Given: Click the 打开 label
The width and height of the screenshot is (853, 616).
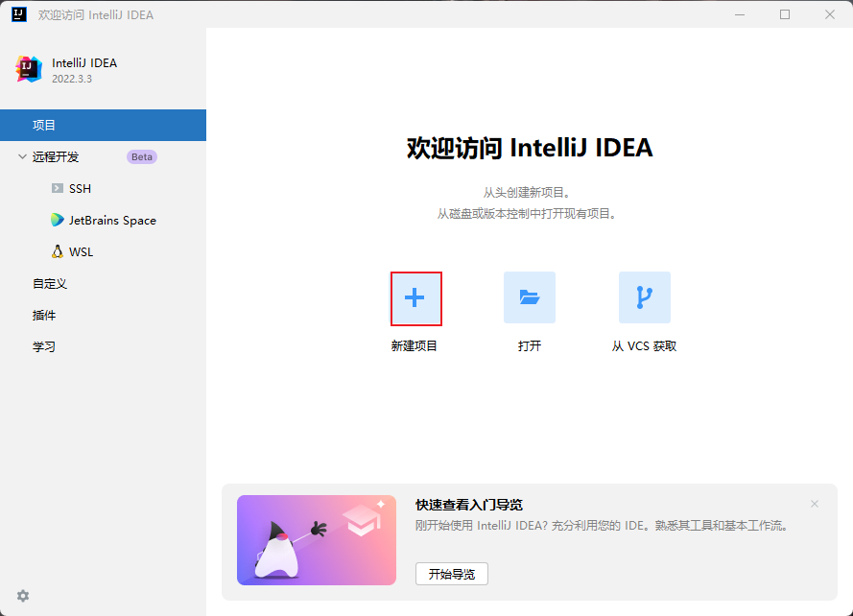Looking at the screenshot, I should tap(530, 346).
